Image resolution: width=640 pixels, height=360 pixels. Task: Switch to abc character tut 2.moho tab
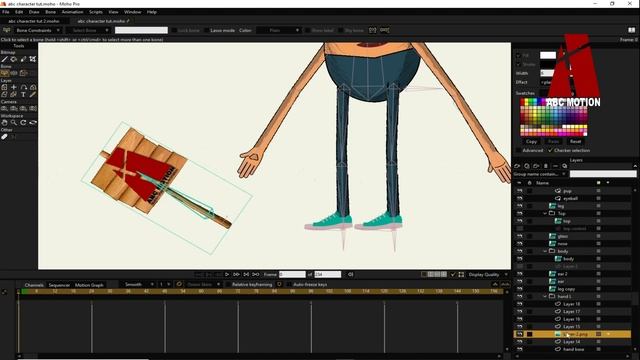point(34,21)
